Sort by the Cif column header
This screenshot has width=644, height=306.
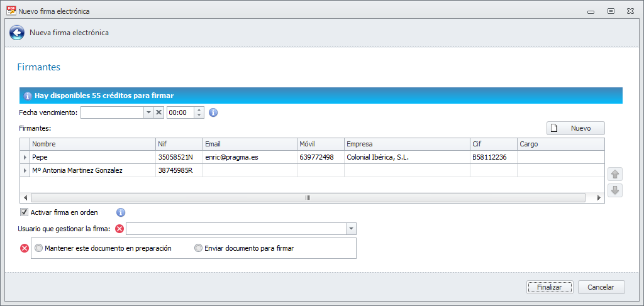[x=494, y=145]
